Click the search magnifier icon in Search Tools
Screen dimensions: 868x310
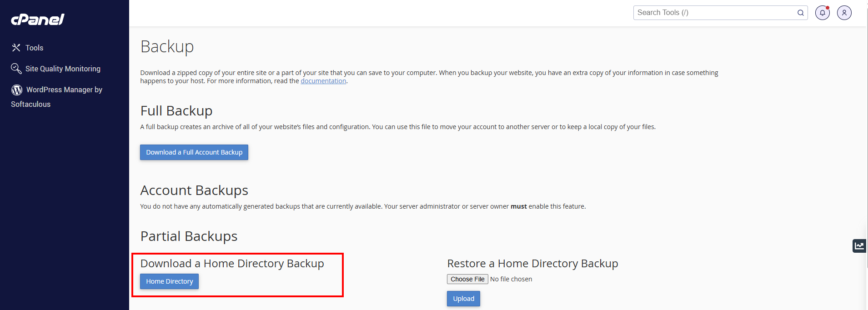[x=801, y=13]
